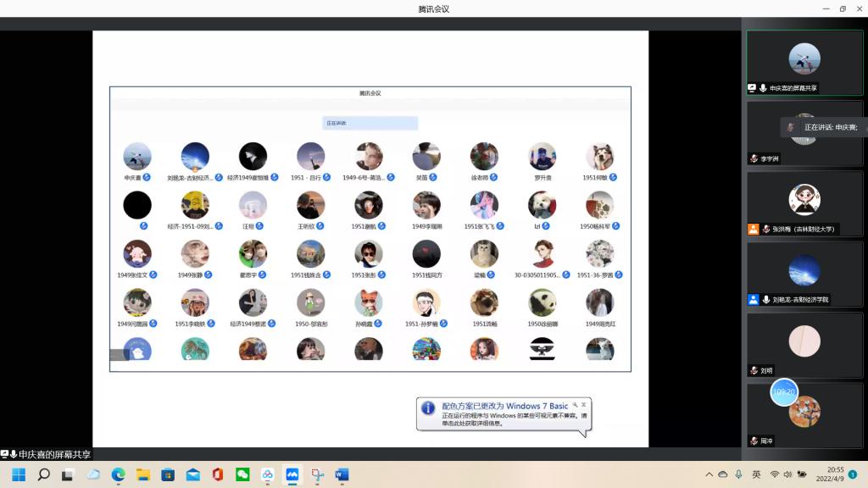
Task: Open Word from the taskbar
Action: click(342, 474)
